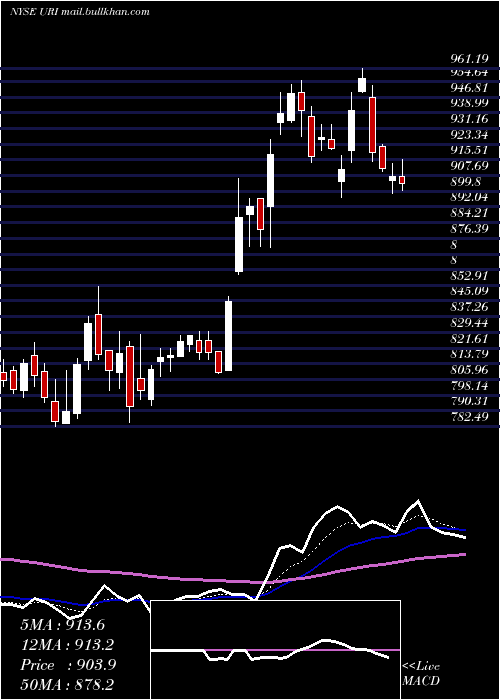Click the 821.61 price level label
Image resolution: width=500 pixels, height=700 pixels.
(x=469, y=338)
